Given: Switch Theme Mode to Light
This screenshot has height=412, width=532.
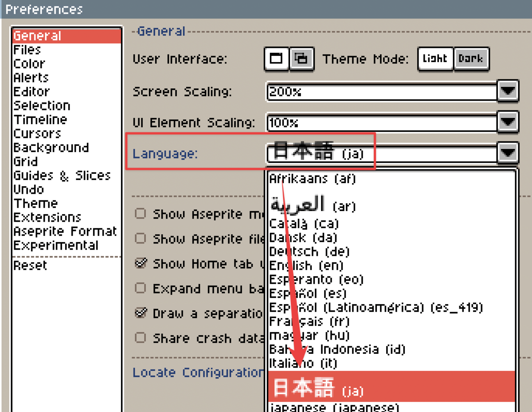Looking at the screenshot, I should point(435,59).
